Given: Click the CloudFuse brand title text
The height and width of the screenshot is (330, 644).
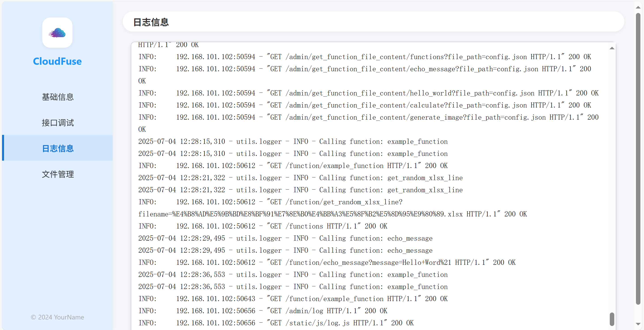Looking at the screenshot, I should 57,61.
